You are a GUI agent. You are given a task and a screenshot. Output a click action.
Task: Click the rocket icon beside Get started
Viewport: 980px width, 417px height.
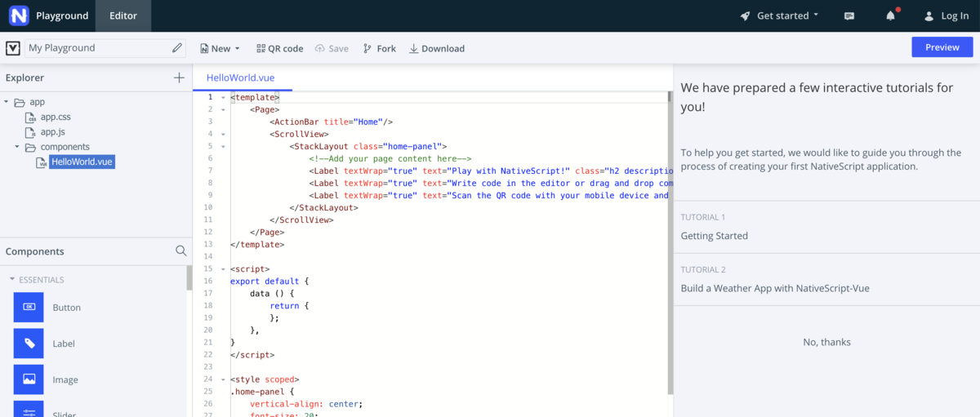746,16
